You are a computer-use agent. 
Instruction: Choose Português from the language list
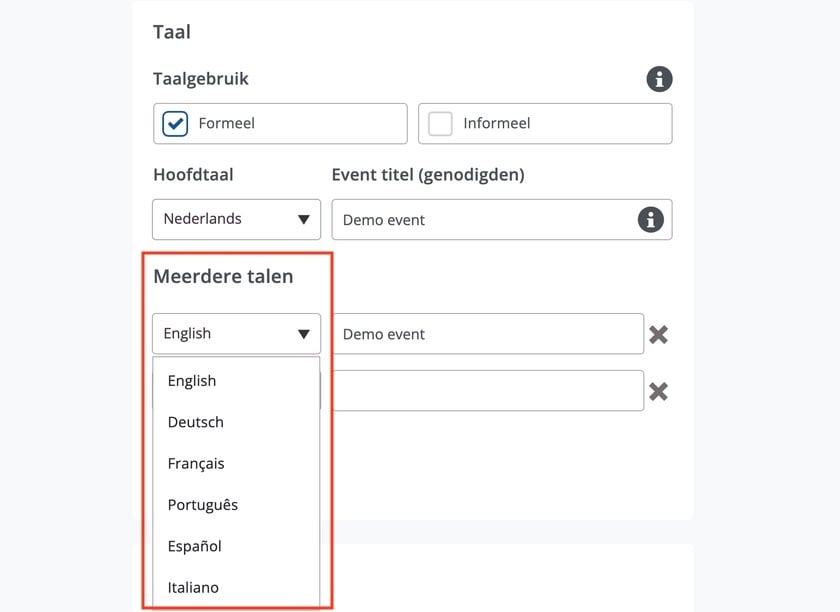(203, 505)
